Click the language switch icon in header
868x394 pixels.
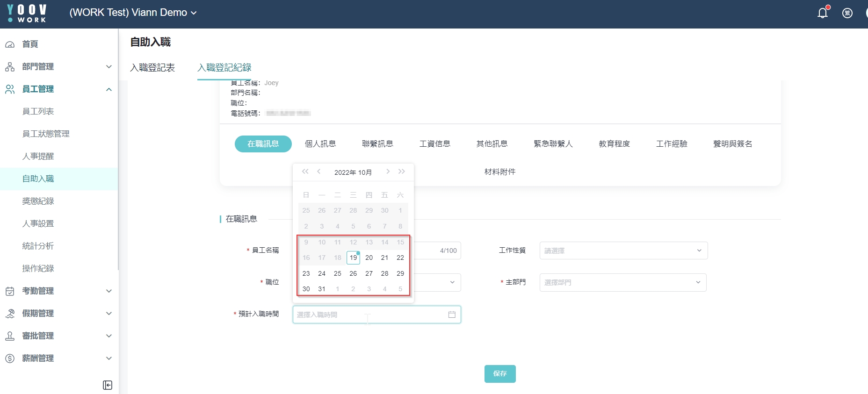coord(847,13)
